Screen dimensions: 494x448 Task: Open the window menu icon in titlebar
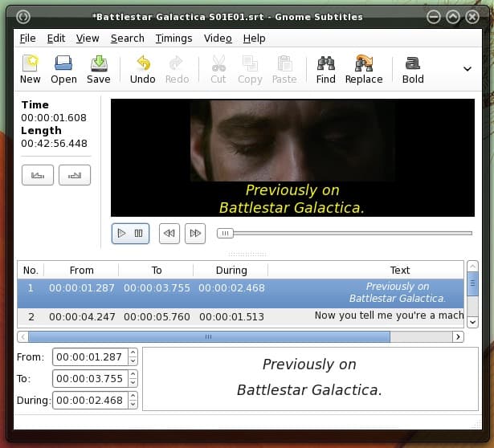23,17
